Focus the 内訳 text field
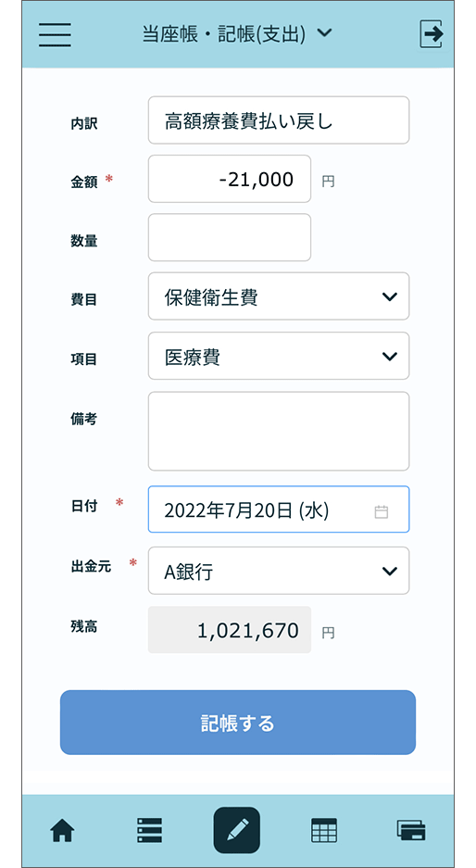Screen dimensions: 476x868 (x=279, y=120)
